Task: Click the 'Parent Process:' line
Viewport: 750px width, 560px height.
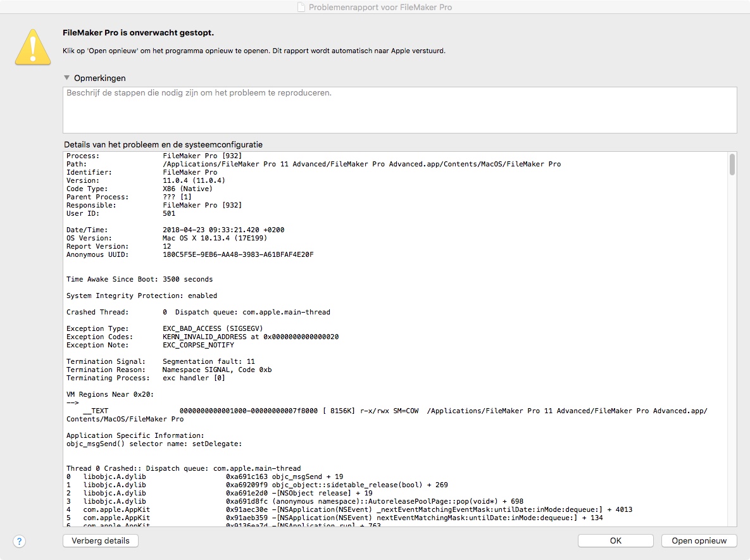Action: [x=128, y=197]
